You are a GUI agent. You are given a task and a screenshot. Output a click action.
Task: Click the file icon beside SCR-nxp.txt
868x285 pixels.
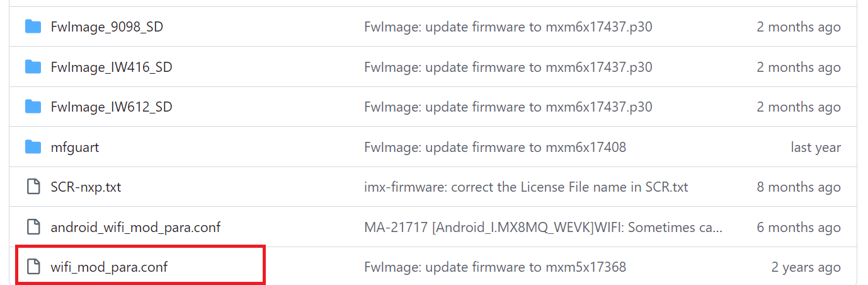point(33,187)
